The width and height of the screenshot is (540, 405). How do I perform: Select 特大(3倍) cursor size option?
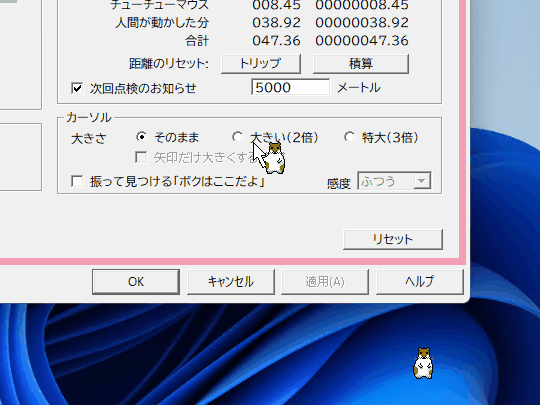(349, 137)
